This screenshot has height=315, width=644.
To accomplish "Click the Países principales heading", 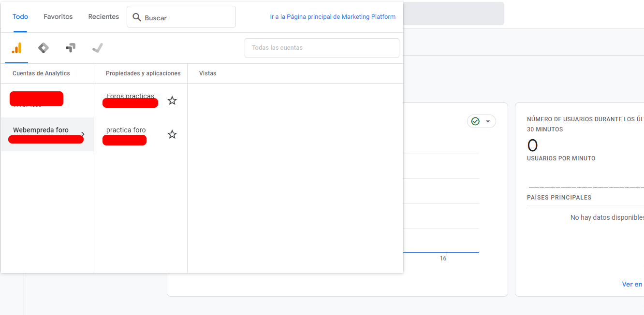I will (559, 198).
